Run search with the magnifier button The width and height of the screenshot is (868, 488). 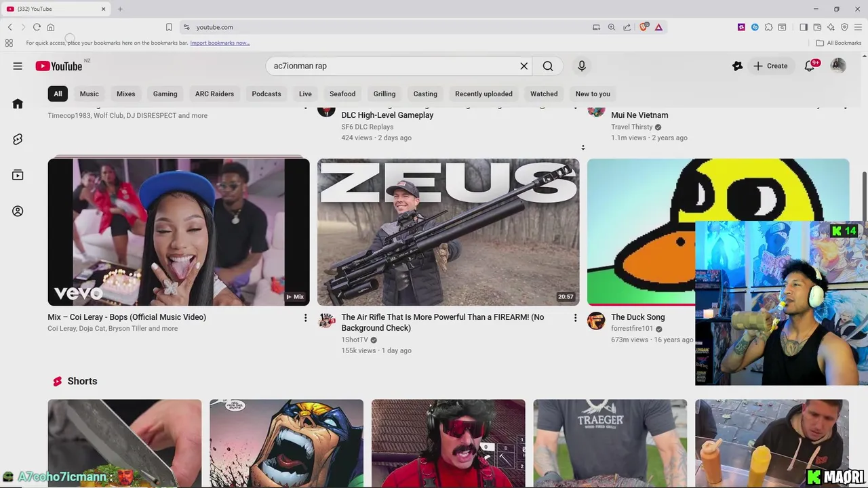548,66
